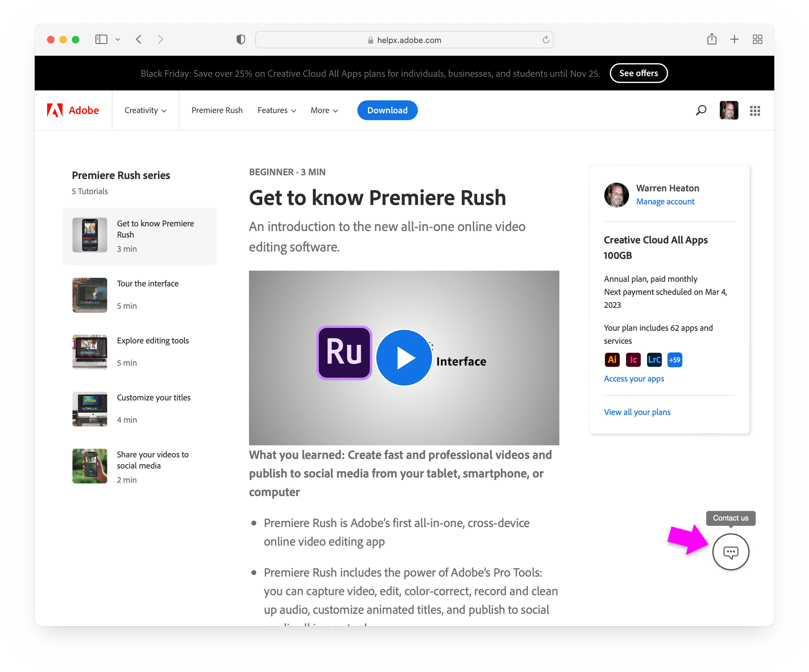Screen dimensions: 809x672
Task: Open the Adobe apps grid icon
Action: coord(755,111)
